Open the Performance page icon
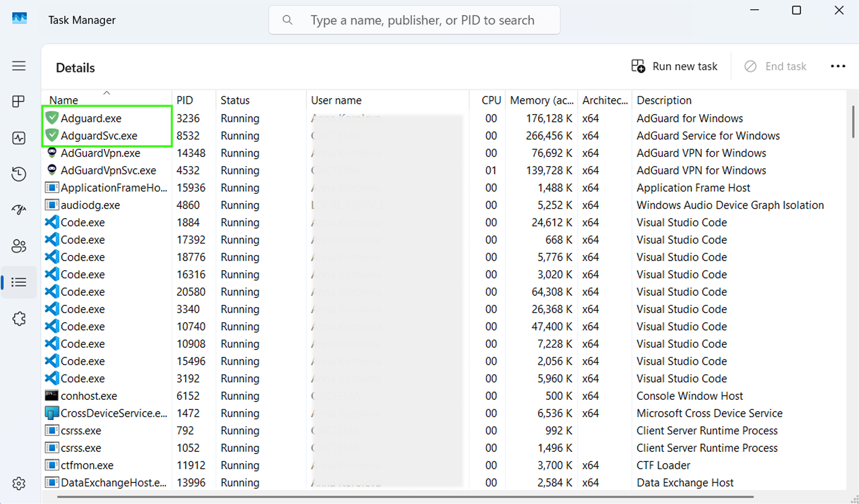The height and width of the screenshot is (504, 859). pos(19,138)
